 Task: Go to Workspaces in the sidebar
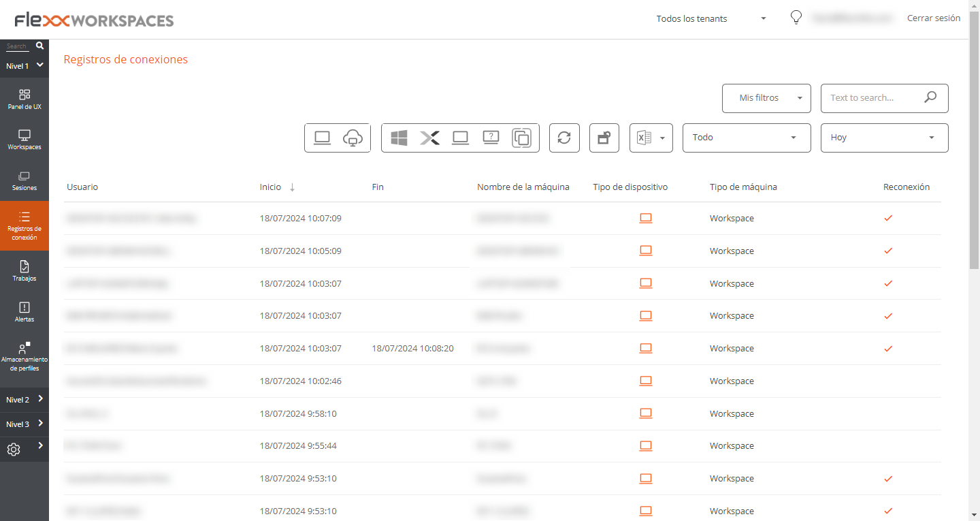[x=24, y=139]
